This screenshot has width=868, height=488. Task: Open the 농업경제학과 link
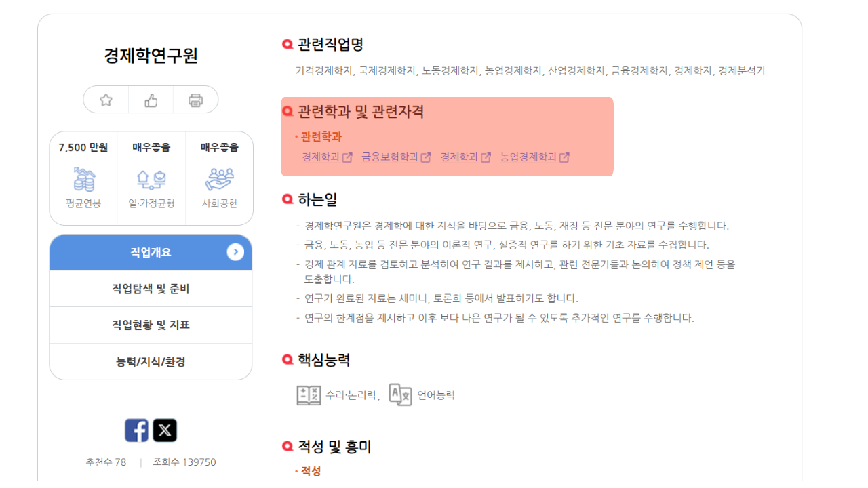tap(528, 157)
